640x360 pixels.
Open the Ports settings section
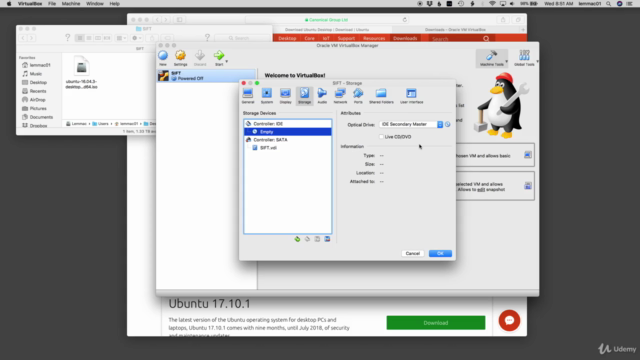coord(358,96)
